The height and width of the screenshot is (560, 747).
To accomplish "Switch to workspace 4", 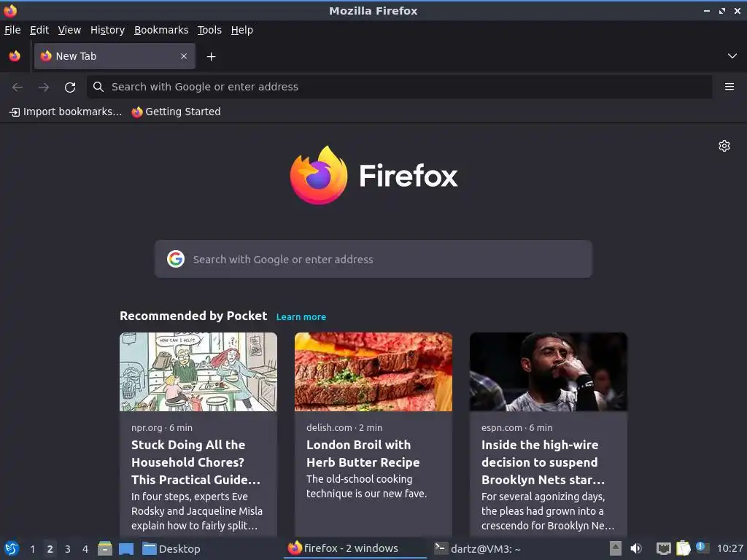I will [x=85, y=549].
